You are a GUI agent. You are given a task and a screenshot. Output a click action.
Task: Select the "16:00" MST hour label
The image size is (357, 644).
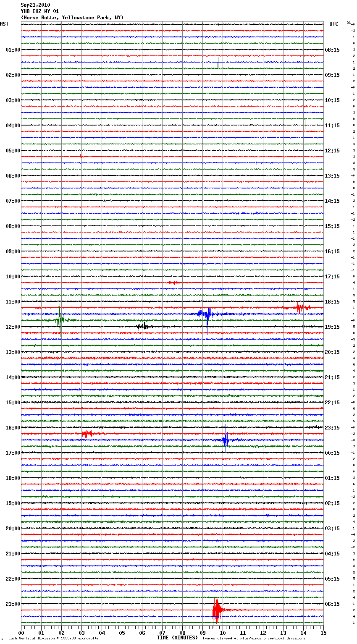(x=13, y=428)
